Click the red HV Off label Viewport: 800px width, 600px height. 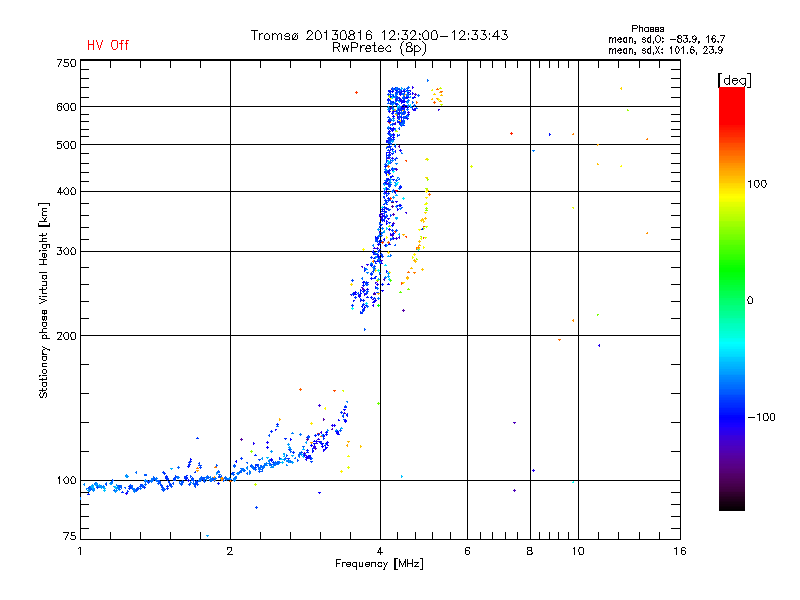(x=108, y=45)
